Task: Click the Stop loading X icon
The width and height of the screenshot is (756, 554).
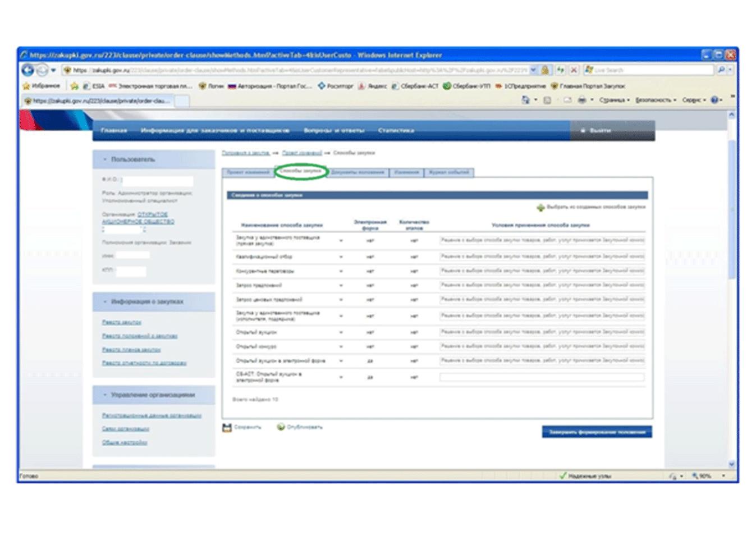Action: pos(574,70)
